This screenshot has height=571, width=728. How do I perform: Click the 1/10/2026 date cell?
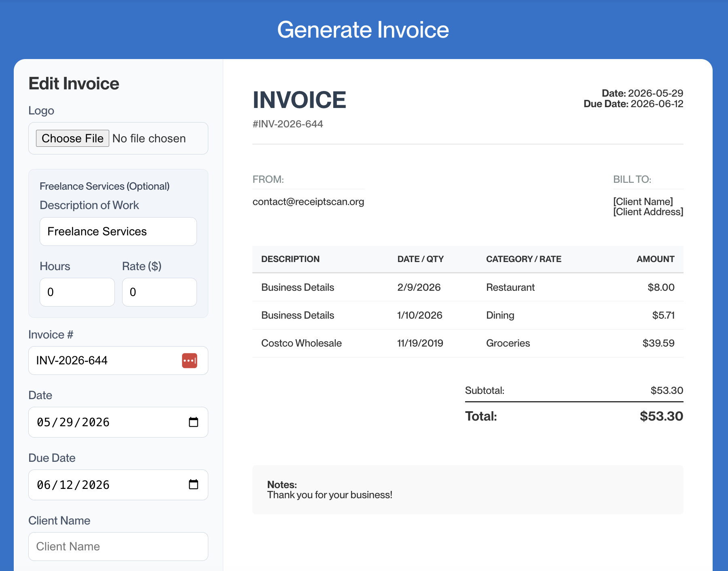[420, 315]
